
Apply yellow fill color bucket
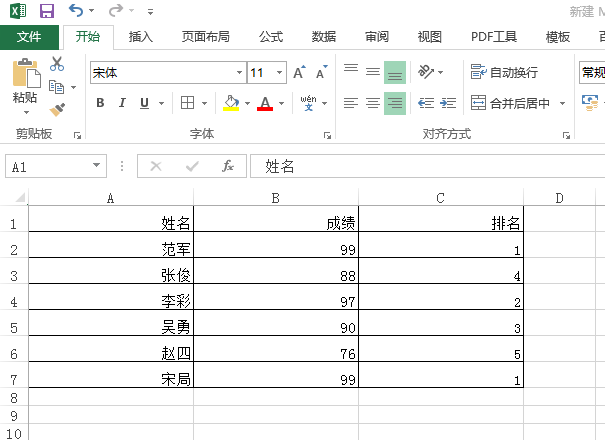231,103
